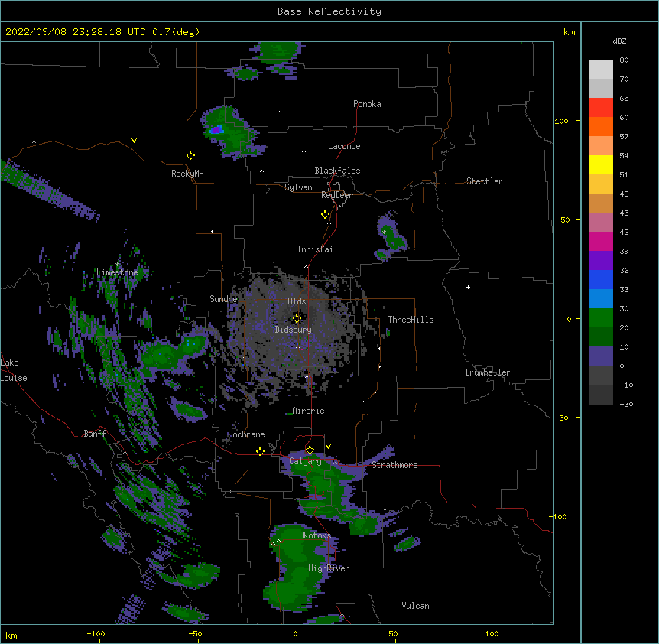Click the blue 36 dBZ legend swatch
659x644 pixels.
[x=601, y=279]
